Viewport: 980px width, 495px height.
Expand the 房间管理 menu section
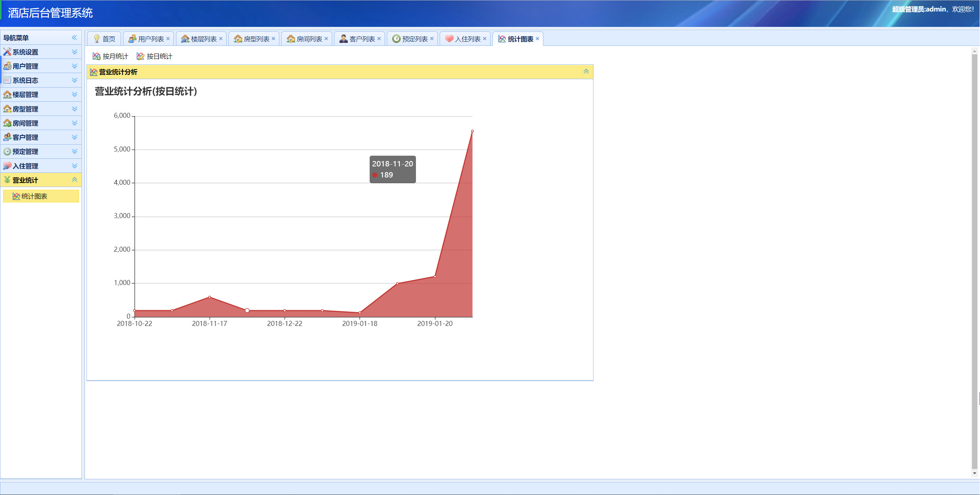click(x=75, y=123)
